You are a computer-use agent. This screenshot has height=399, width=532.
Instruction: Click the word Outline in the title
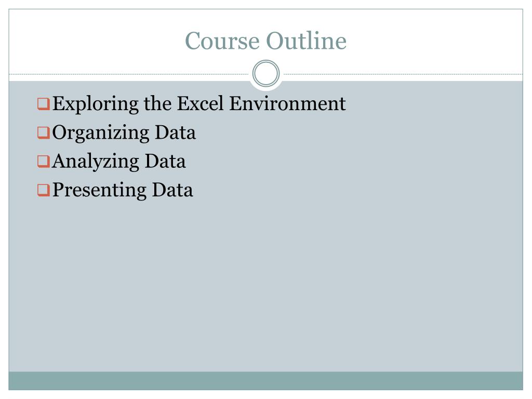pos(307,41)
